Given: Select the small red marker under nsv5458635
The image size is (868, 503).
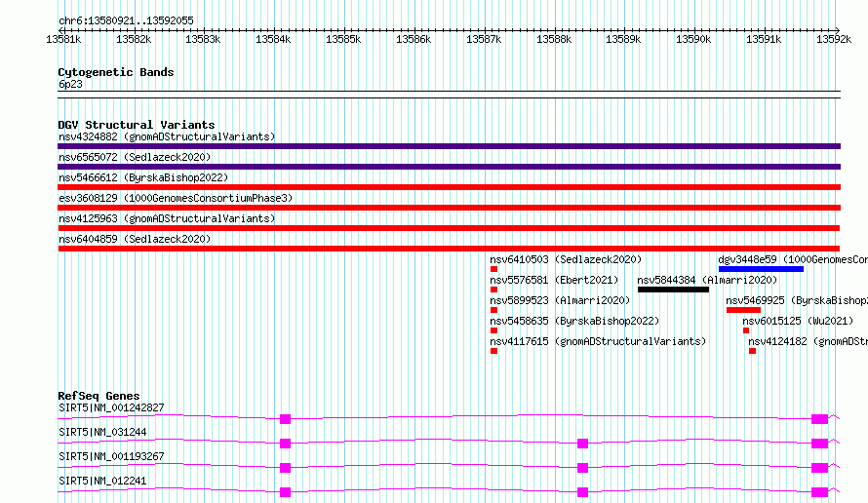Looking at the screenshot, I should pyautogui.click(x=493, y=330).
